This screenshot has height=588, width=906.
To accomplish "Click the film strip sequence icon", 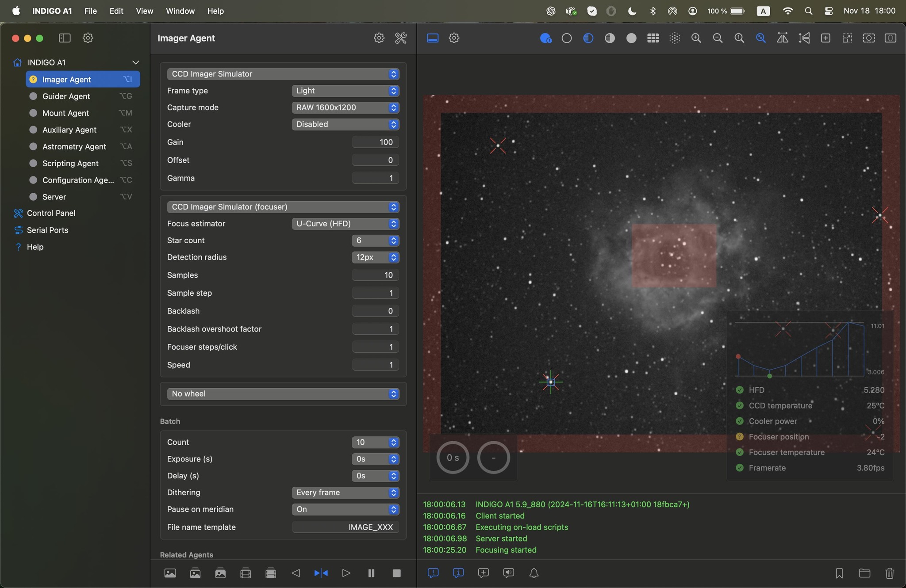I will [246, 573].
